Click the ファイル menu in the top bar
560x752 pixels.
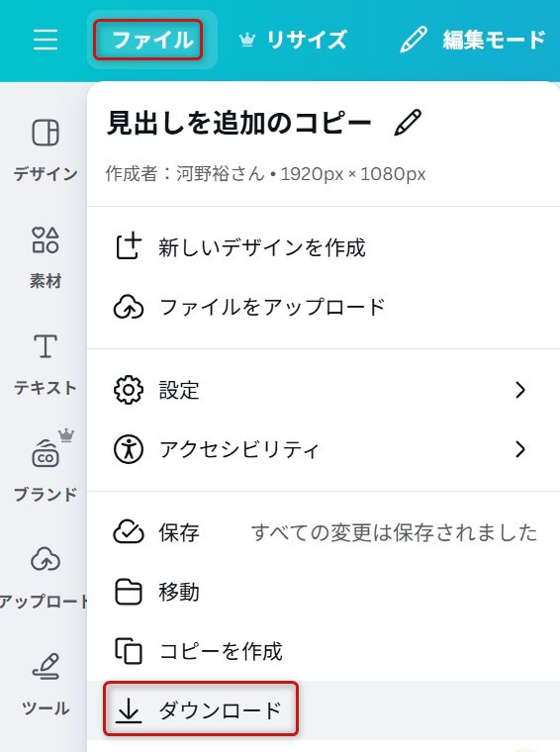[152, 40]
